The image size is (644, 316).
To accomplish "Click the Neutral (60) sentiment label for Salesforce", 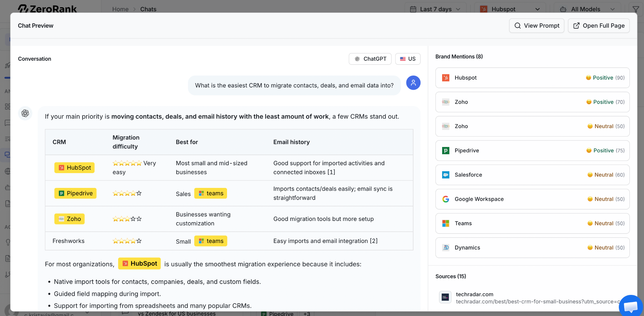I will (x=606, y=175).
